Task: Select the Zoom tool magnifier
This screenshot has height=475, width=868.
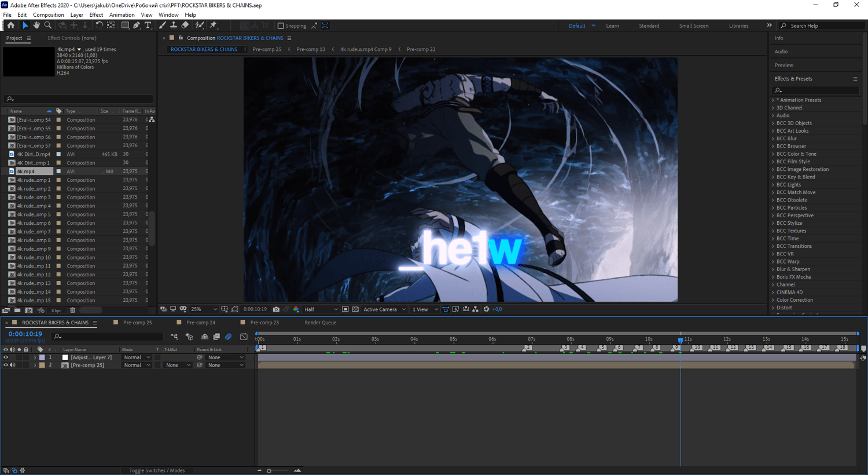Action: click(48, 25)
